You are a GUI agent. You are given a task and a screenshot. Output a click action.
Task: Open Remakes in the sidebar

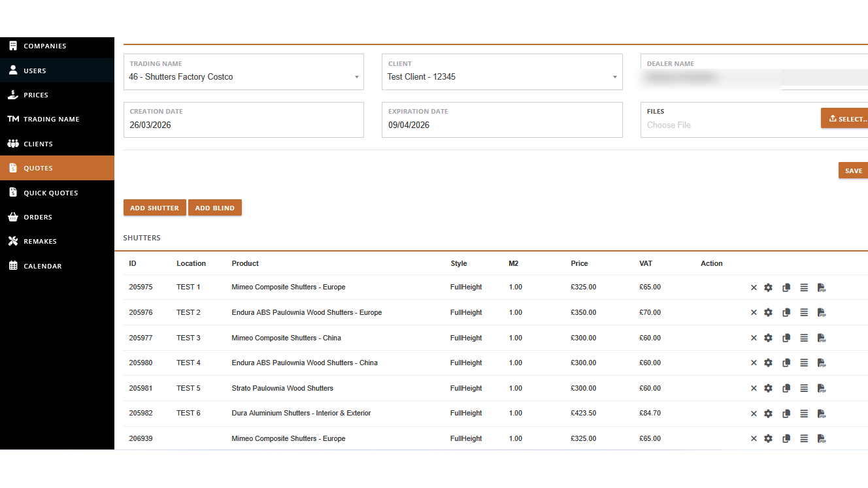click(x=57, y=241)
